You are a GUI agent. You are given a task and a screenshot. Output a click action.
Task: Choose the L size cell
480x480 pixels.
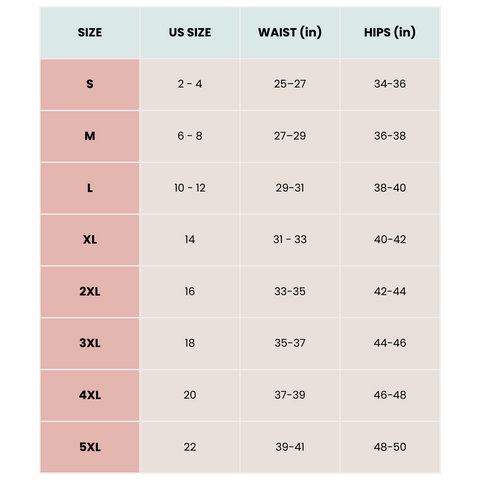[x=90, y=188]
